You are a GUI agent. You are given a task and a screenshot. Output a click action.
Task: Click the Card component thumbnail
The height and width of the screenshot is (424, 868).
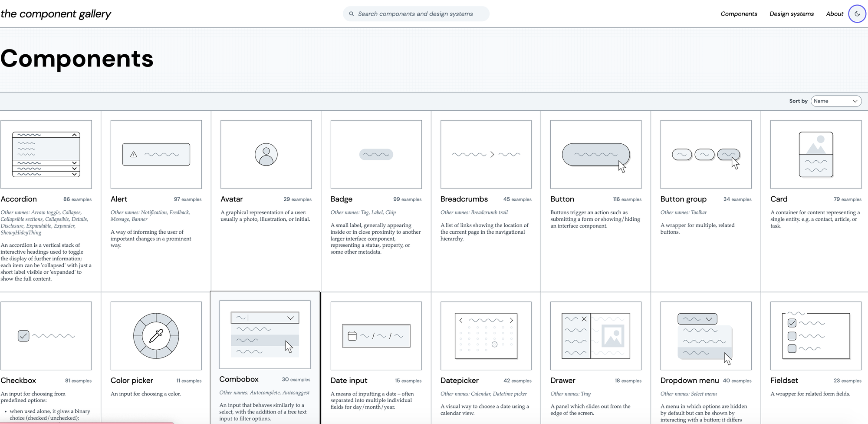click(815, 154)
